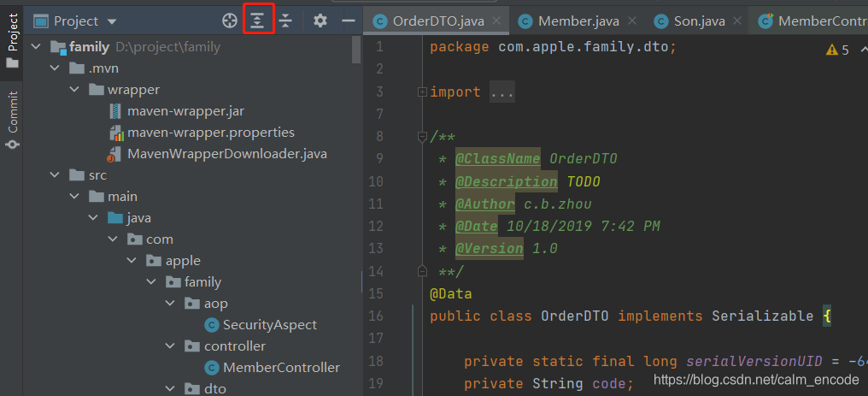868x396 pixels.
Task: Click the maven-wrapper.properties file icon
Action: click(115, 133)
